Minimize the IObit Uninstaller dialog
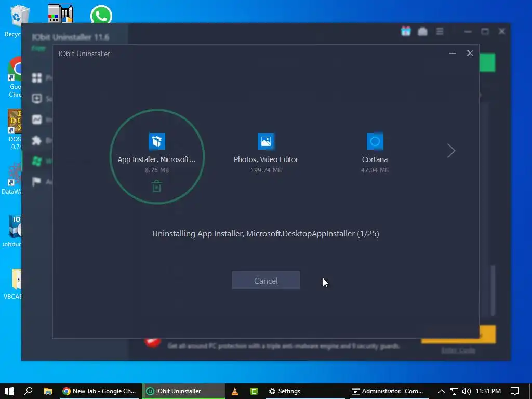The image size is (532, 399). coord(453,54)
